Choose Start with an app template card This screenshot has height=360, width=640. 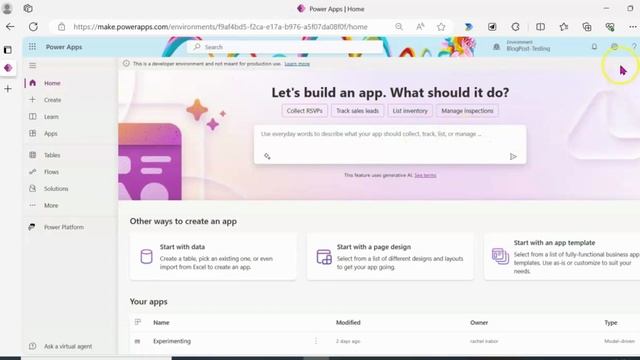[x=562, y=256]
